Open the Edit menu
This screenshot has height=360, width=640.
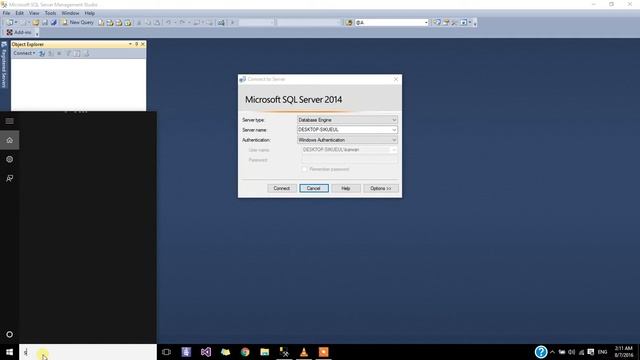point(20,13)
